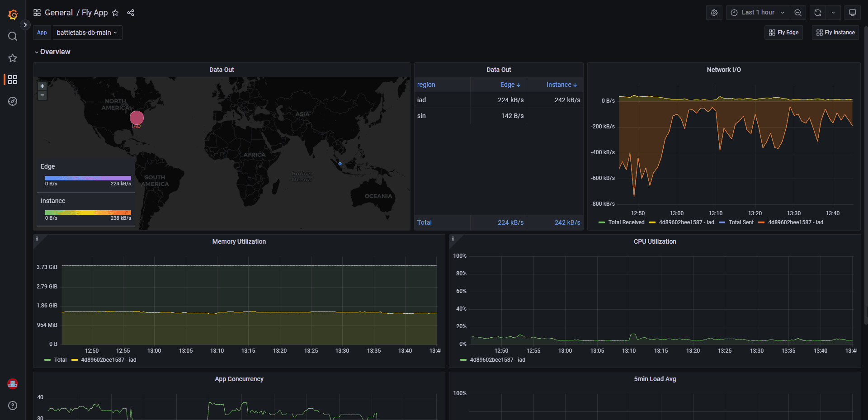Image resolution: width=868 pixels, height=420 pixels.
Task: Open Starred dashboards in sidebar
Action: [x=13, y=58]
